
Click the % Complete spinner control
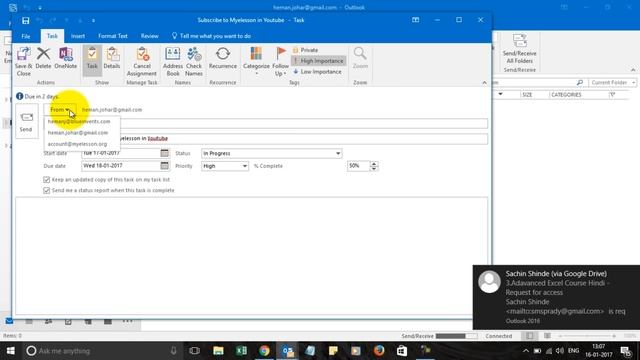click(x=373, y=166)
